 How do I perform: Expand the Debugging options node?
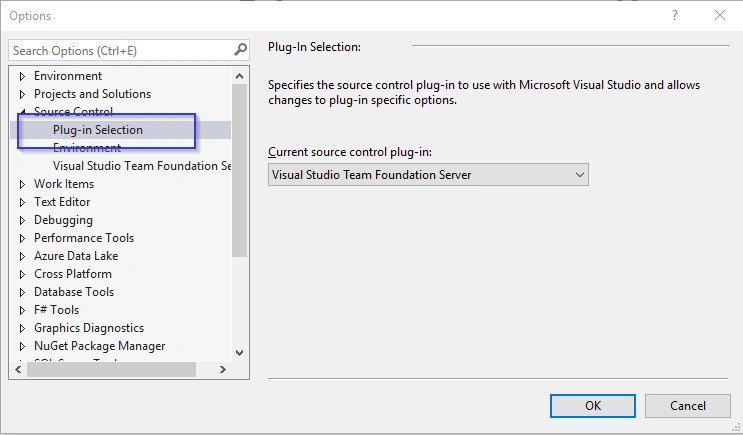[x=22, y=220]
